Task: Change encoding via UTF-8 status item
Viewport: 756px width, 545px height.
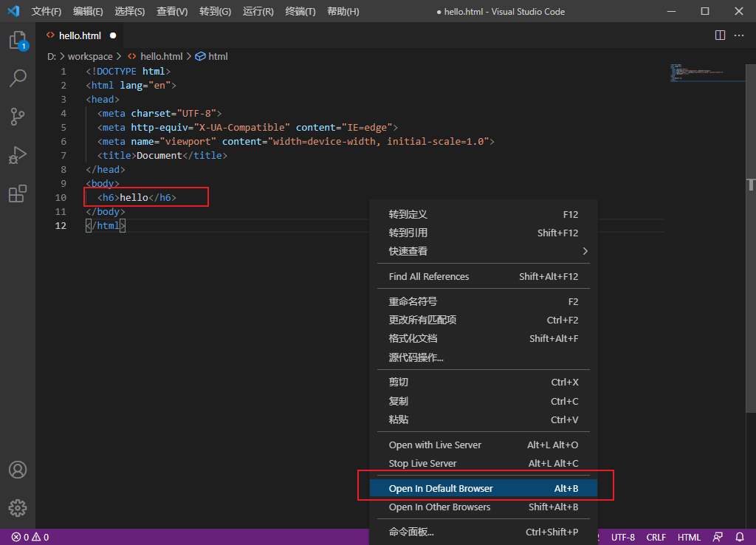Action: [623, 537]
